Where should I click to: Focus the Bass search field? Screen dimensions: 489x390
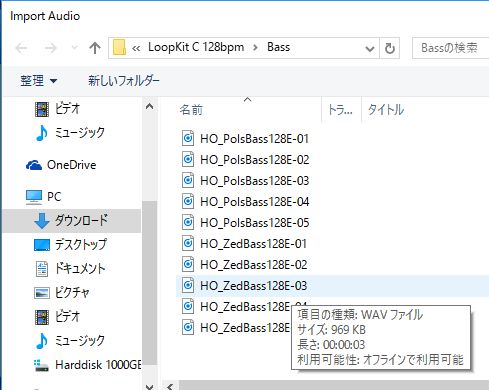451,48
